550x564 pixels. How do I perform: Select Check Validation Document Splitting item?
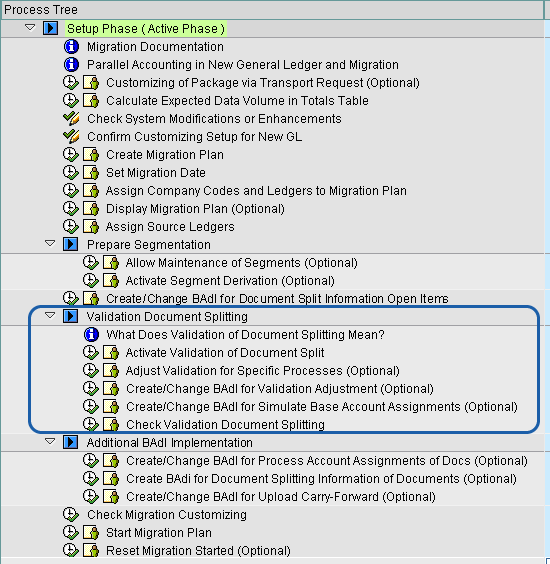(x=226, y=424)
